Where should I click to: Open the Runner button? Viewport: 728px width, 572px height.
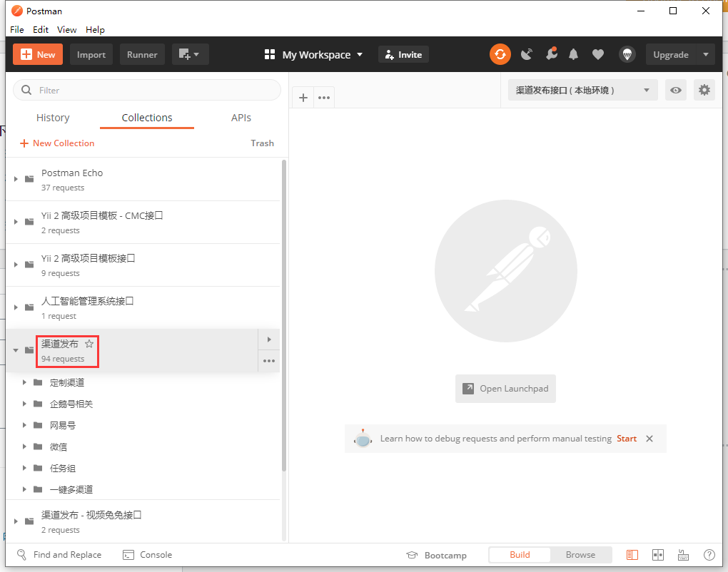pos(142,55)
